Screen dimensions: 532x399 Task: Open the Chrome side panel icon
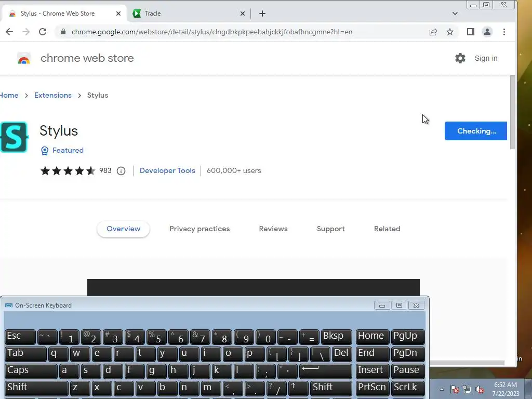pos(471,32)
